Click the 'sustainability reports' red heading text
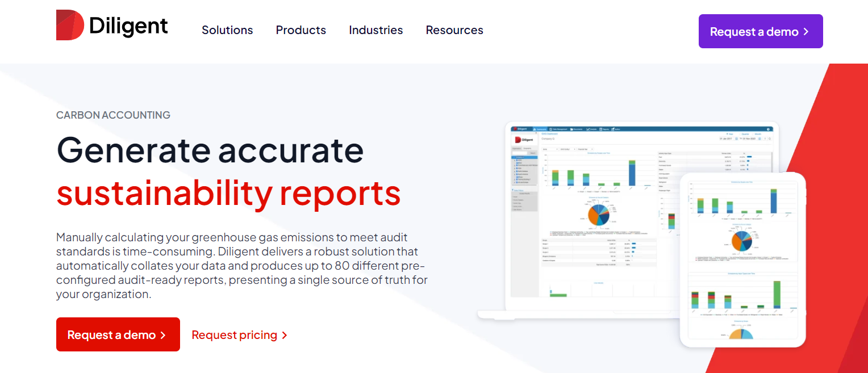This screenshot has width=868, height=373. [228, 192]
